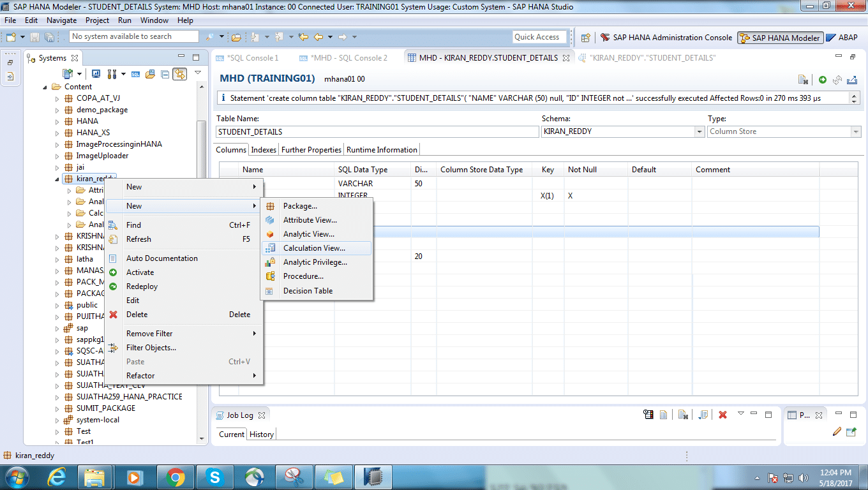Click the pin icon in bottom-right panel
The width and height of the screenshot is (868, 490).
851,432
